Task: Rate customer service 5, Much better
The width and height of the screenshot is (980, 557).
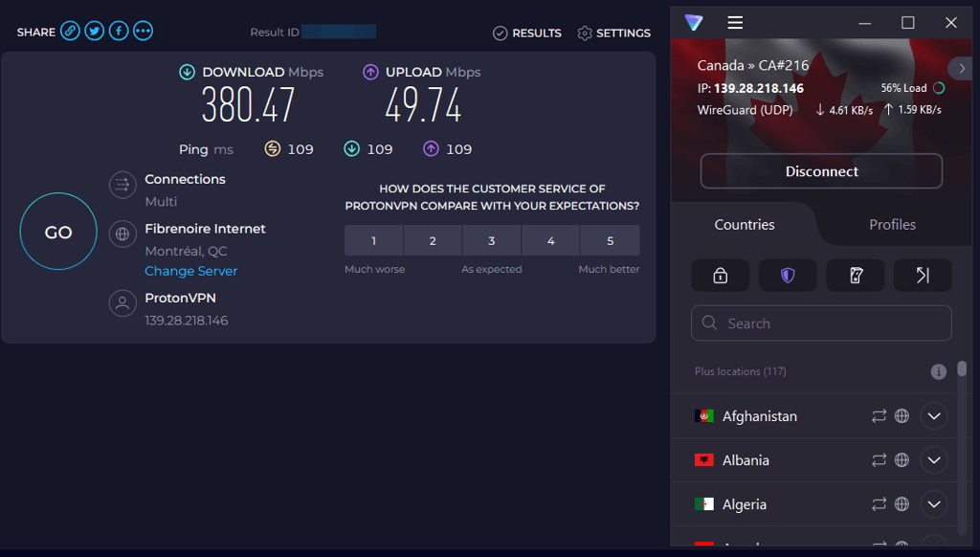Action: pyautogui.click(x=610, y=240)
